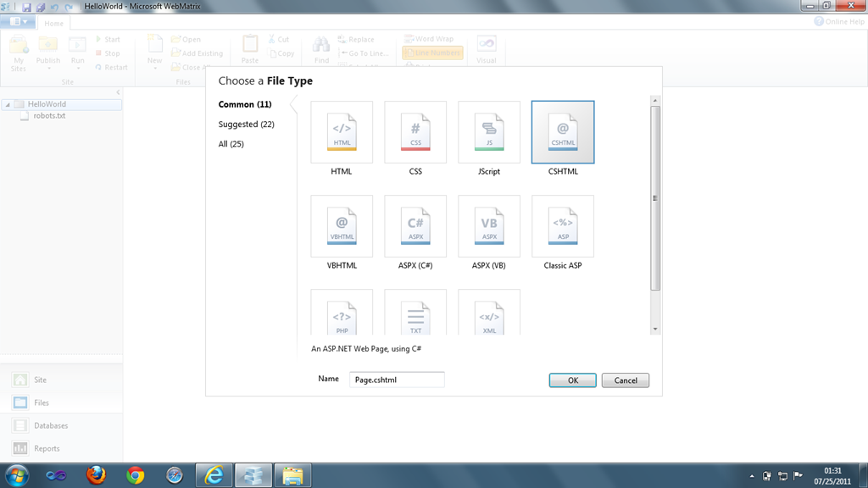Pick the PHP file type
Viewport: 868px width, 488px height.
click(x=342, y=312)
